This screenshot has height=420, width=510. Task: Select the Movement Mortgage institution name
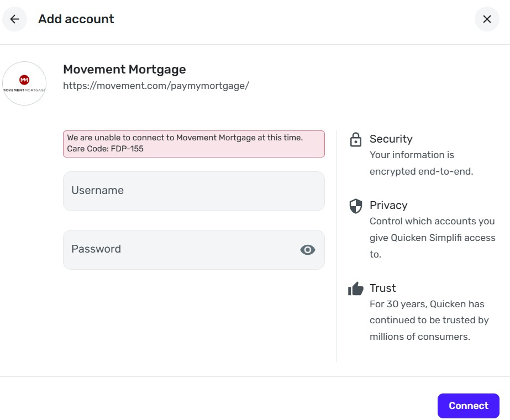coord(124,69)
